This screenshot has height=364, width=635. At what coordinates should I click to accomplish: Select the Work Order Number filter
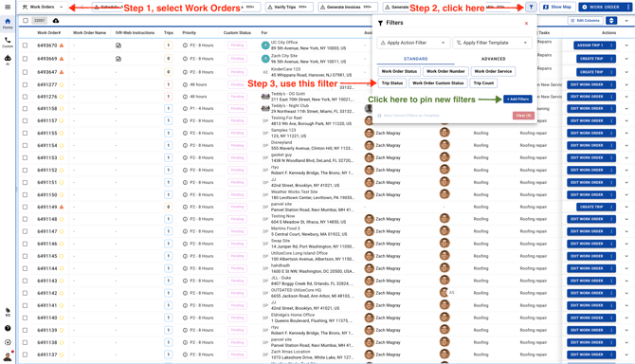(x=445, y=71)
